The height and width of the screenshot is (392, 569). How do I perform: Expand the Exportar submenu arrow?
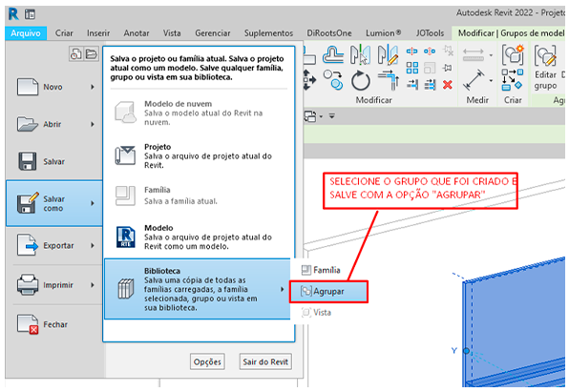93,246
